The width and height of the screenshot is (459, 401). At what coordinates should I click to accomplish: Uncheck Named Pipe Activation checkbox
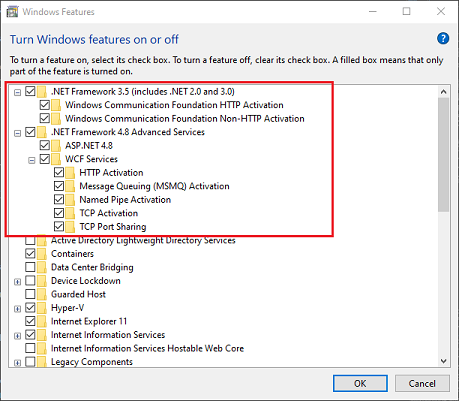point(59,200)
